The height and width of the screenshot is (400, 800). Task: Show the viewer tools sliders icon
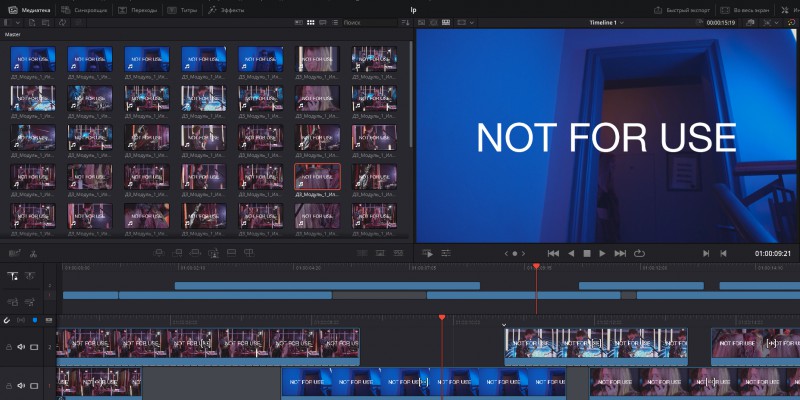tap(446, 253)
